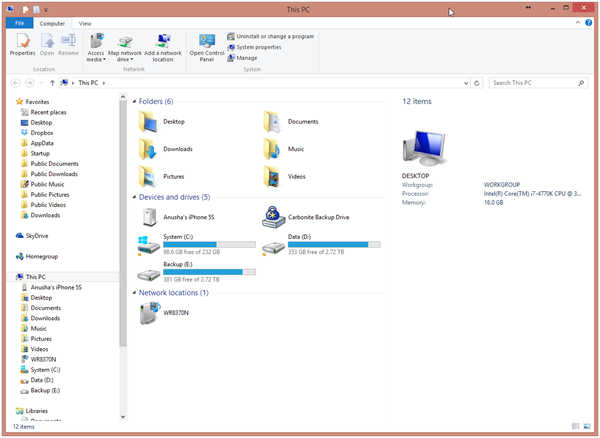Image resolution: width=600 pixels, height=438 pixels.
Task: Open the address bar history dropdown
Action: (x=466, y=83)
